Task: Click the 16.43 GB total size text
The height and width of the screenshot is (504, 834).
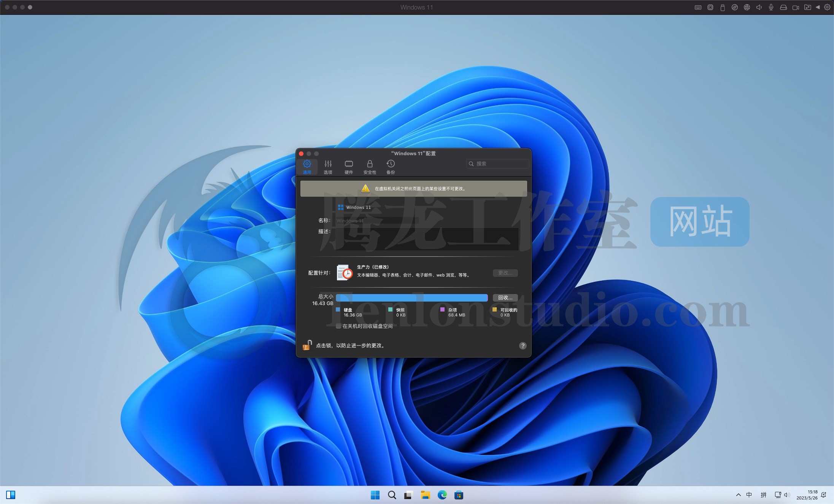Action: (x=322, y=303)
